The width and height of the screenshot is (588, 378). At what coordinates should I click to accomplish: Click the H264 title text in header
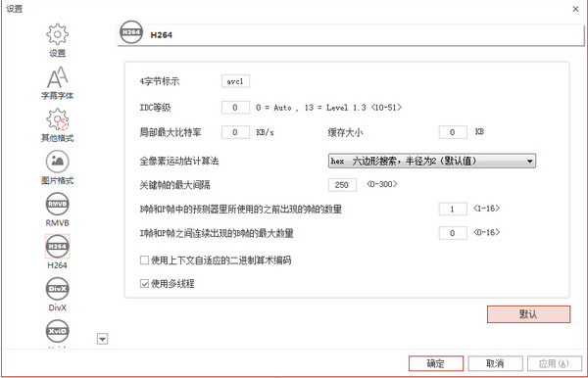click(162, 35)
